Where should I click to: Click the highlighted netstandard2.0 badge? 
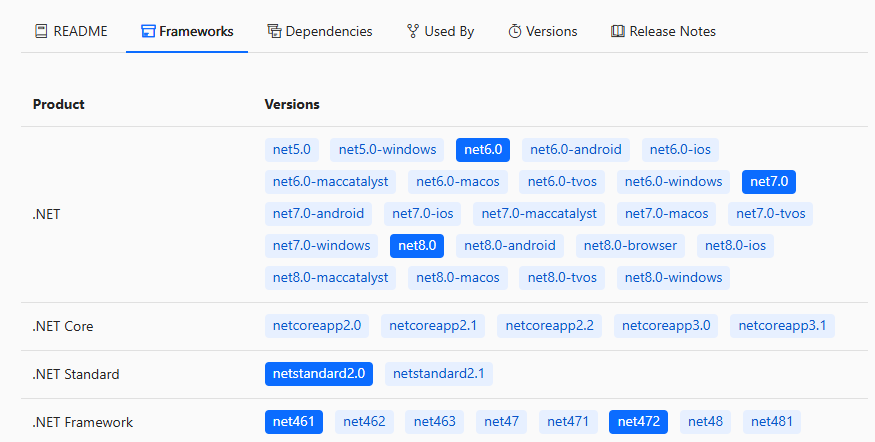point(319,374)
